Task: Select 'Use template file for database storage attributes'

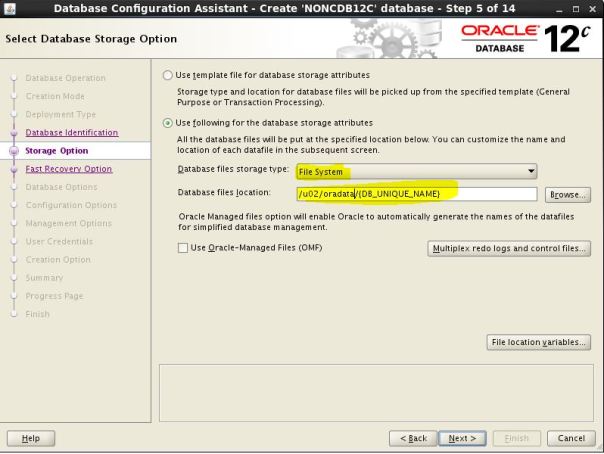Action: point(168,75)
